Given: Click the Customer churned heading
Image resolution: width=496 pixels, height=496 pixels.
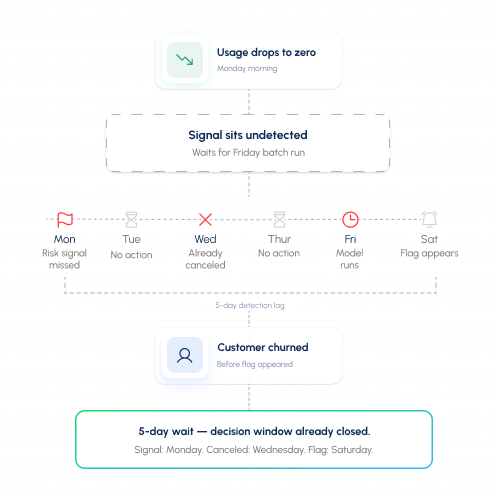Looking at the screenshot, I should click(x=263, y=347).
